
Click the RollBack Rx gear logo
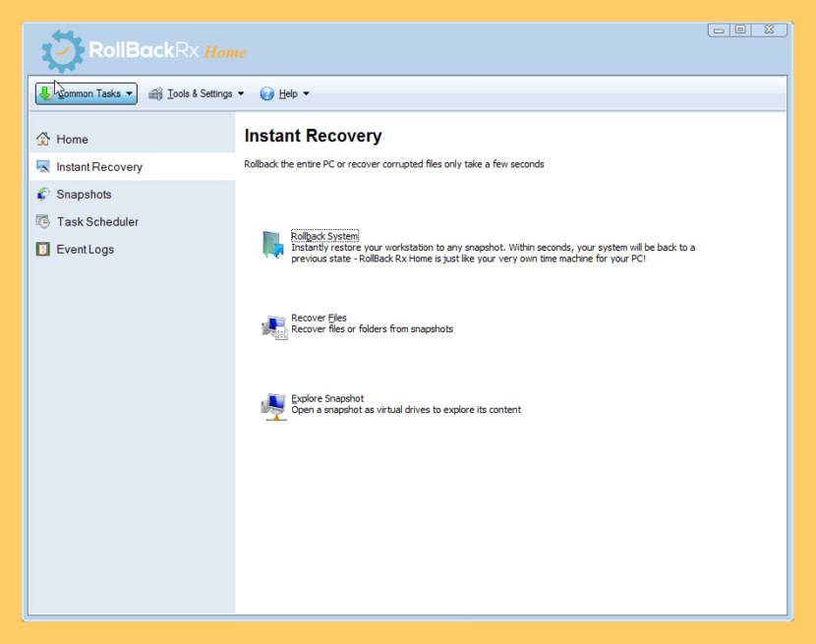pos(63,51)
